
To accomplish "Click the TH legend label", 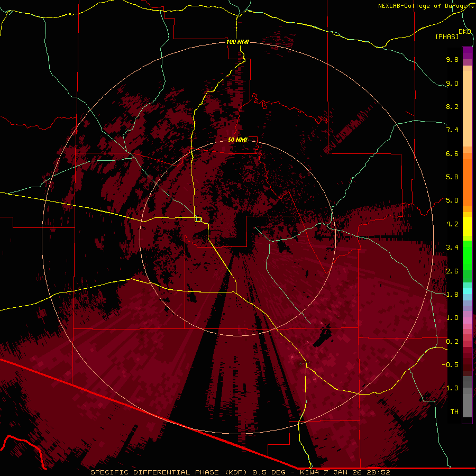I will (x=454, y=412).
